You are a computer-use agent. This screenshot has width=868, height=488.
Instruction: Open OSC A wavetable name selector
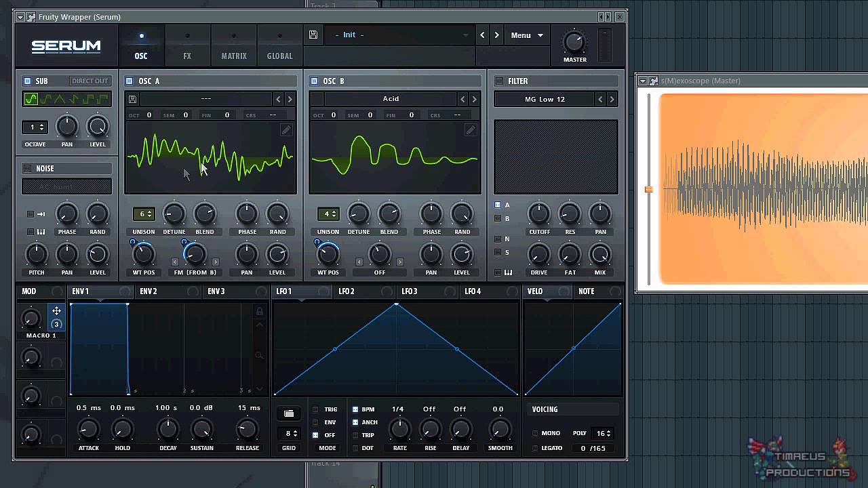point(206,99)
